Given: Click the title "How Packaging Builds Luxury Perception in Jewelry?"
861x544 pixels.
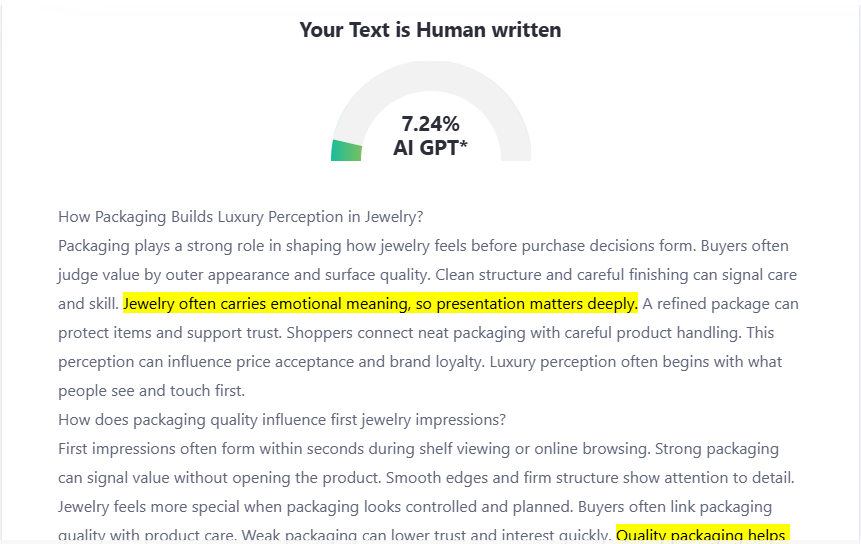Looking at the screenshot, I should pyautogui.click(x=240, y=216).
